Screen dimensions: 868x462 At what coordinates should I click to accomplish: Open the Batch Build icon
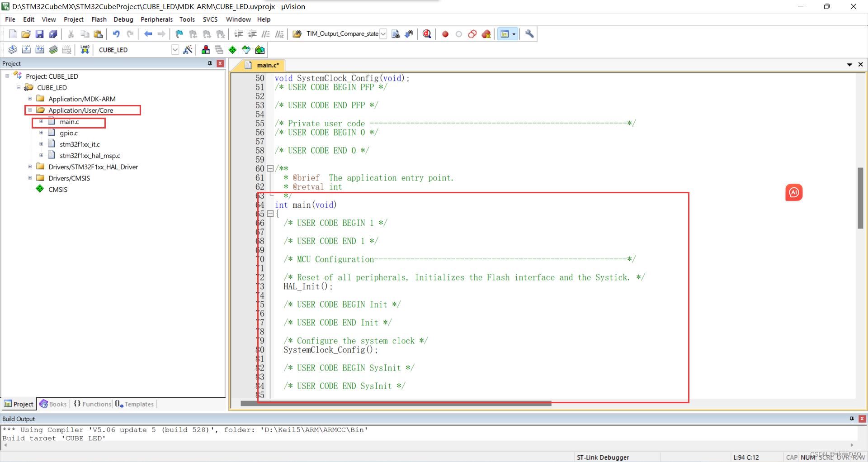coord(53,50)
